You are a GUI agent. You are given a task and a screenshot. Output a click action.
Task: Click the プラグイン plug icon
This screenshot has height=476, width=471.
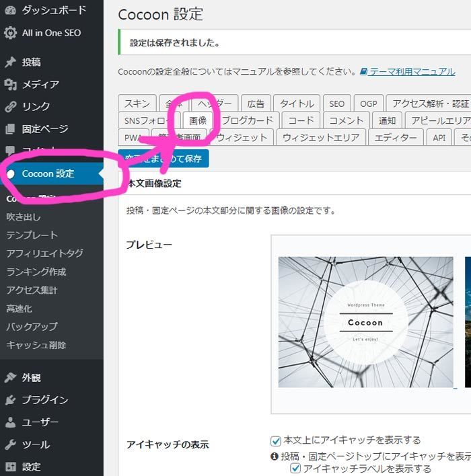(10, 400)
